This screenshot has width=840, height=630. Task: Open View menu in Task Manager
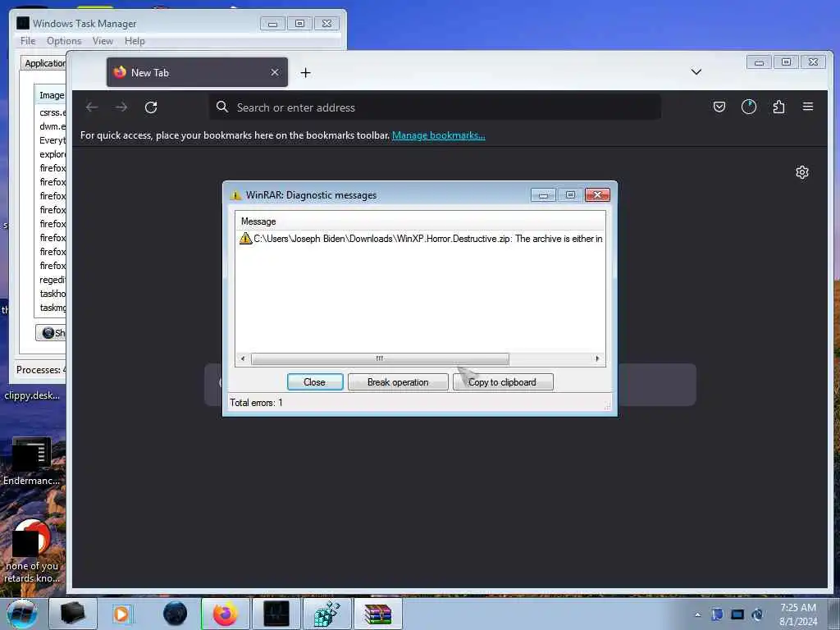coord(103,41)
